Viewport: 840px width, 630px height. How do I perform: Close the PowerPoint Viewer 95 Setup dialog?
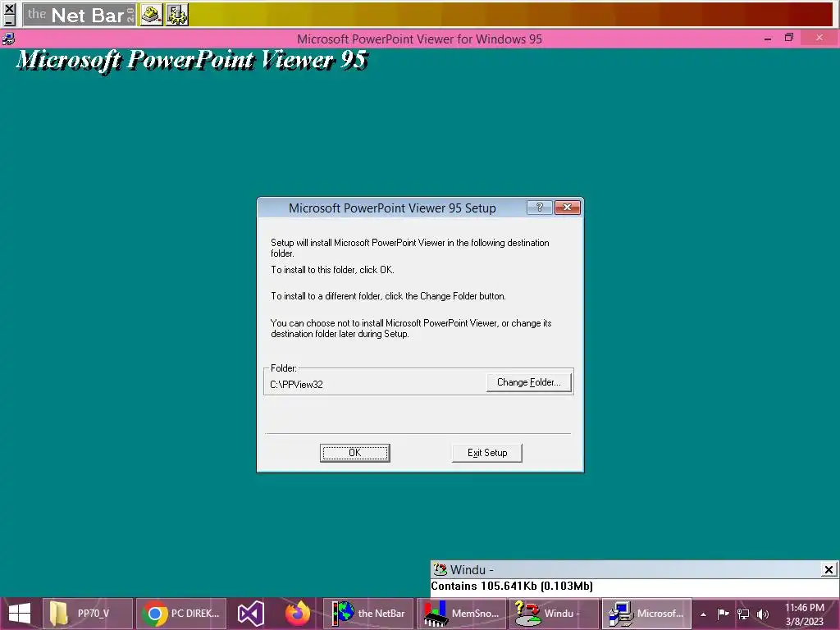[x=568, y=208]
